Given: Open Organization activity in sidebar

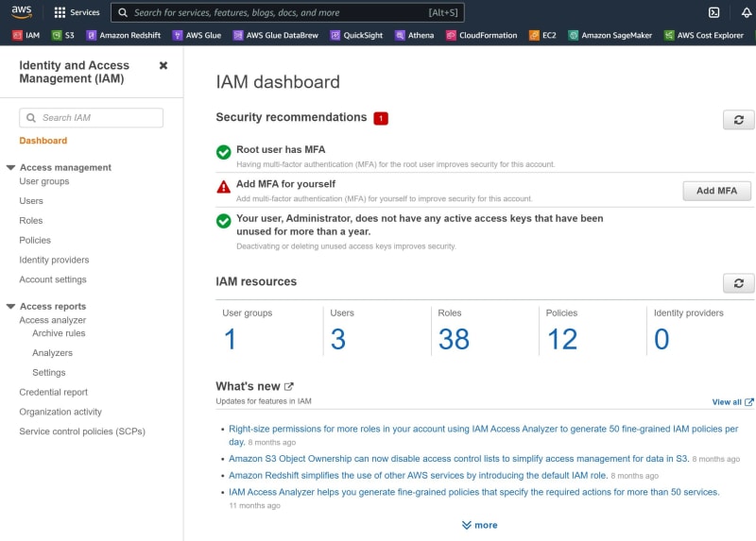Looking at the screenshot, I should click(60, 412).
